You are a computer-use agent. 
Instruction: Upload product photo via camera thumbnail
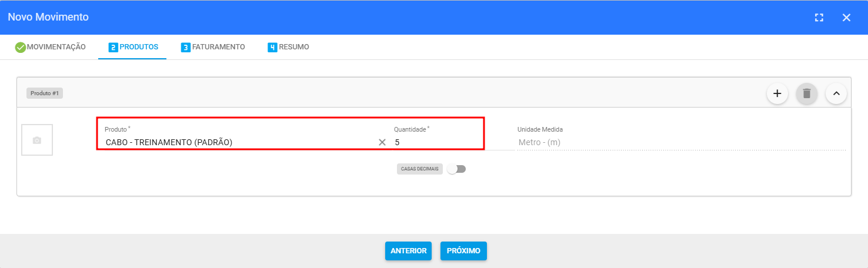pyautogui.click(x=37, y=140)
